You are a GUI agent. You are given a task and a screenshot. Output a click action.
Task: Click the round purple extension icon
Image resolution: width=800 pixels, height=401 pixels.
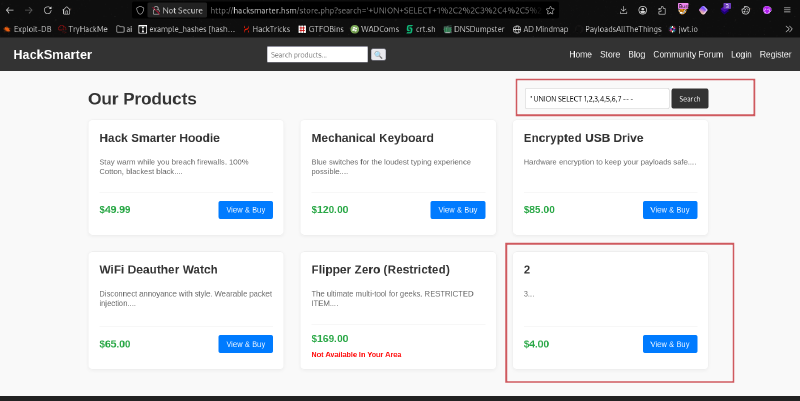pyautogui.click(x=767, y=10)
